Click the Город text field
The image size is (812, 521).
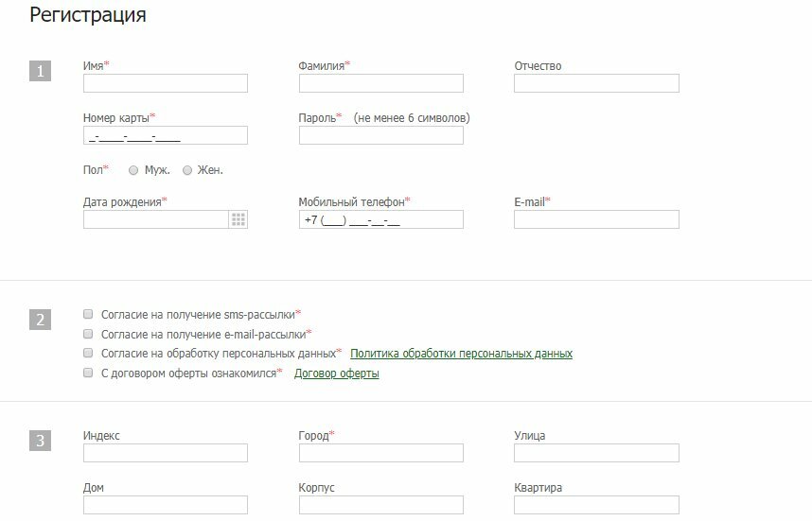click(380, 453)
